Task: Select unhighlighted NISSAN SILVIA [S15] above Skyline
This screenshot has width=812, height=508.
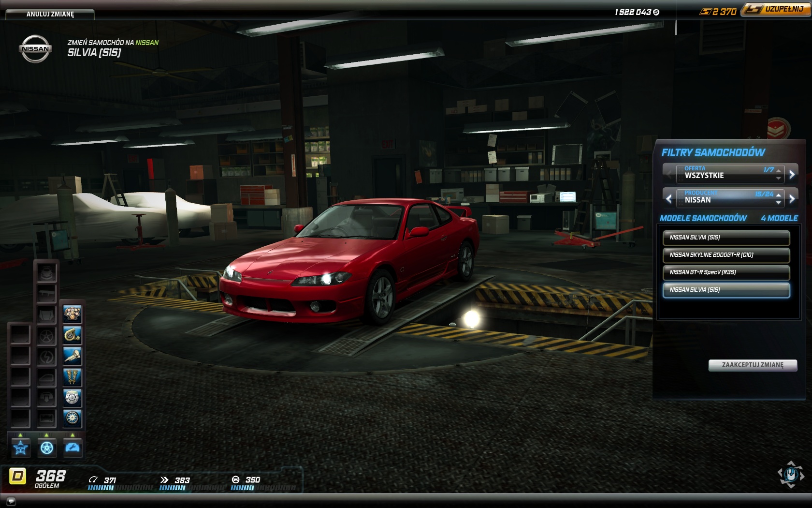Action: (x=726, y=238)
